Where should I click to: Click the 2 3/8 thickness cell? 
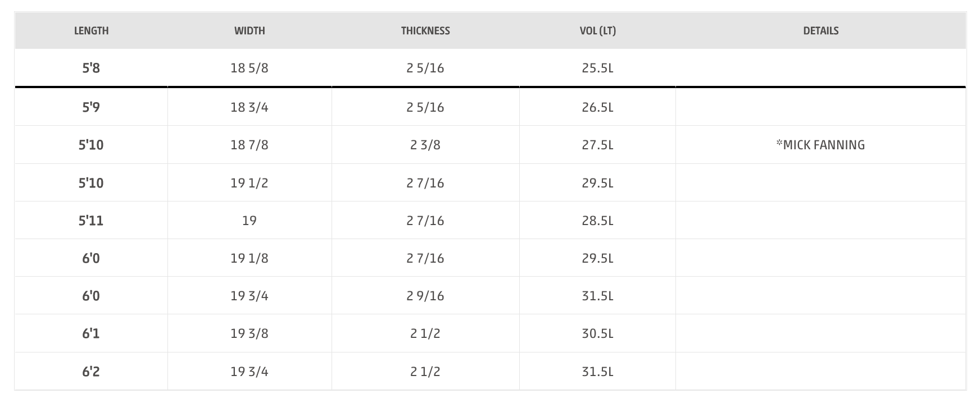click(x=425, y=145)
